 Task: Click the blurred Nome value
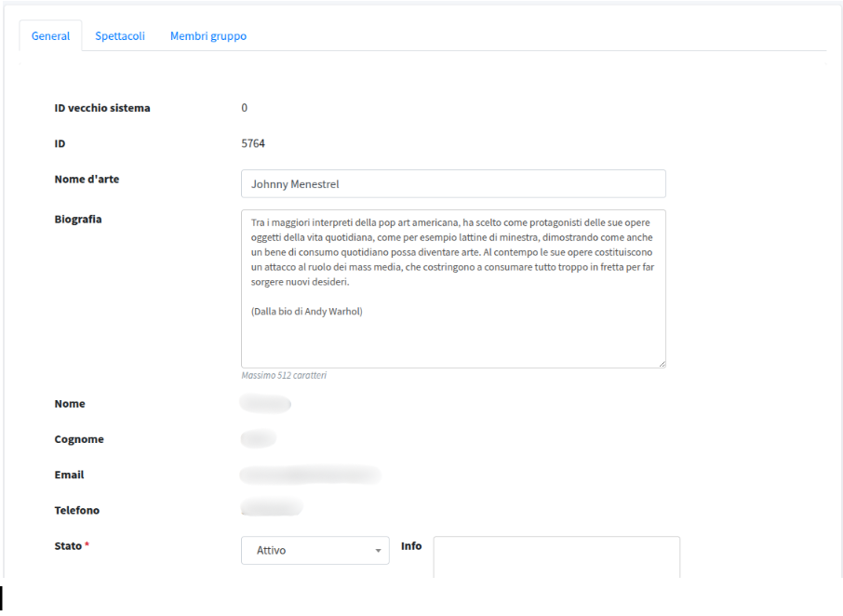pos(265,404)
